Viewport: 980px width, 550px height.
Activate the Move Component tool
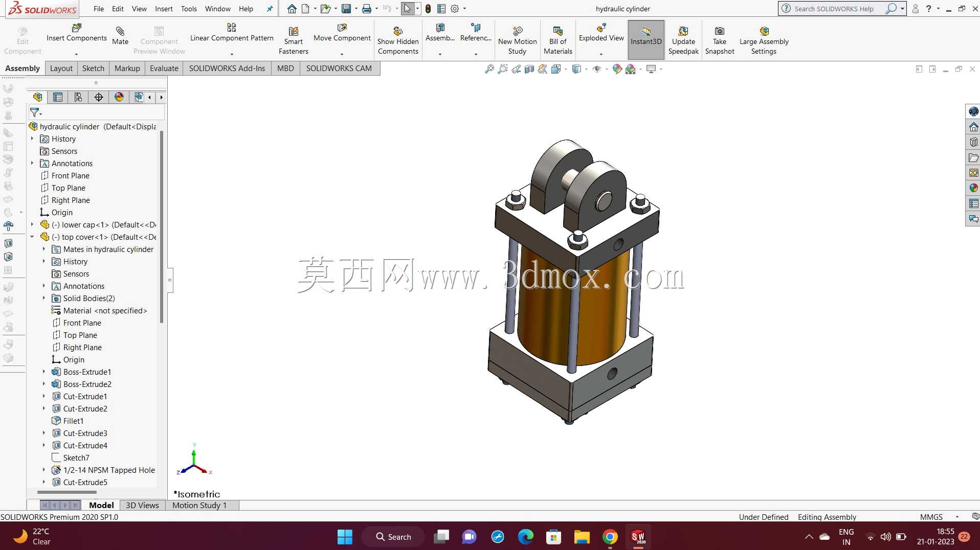[x=342, y=32]
